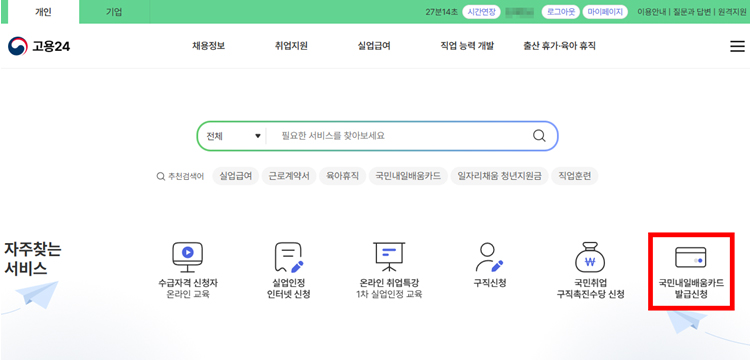Open 국민내일배움카드 발급신청 card icon
The width and height of the screenshot is (750, 360).
point(691,257)
